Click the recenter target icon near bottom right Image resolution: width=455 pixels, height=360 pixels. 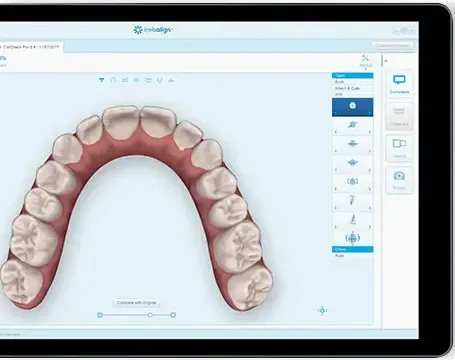pyautogui.click(x=322, y=311)
